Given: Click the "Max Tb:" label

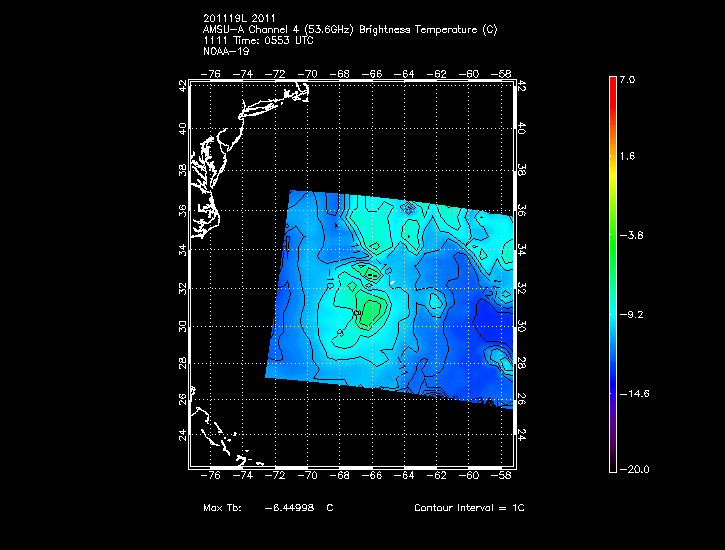Looking at the screenshot, I should (222, 507).
